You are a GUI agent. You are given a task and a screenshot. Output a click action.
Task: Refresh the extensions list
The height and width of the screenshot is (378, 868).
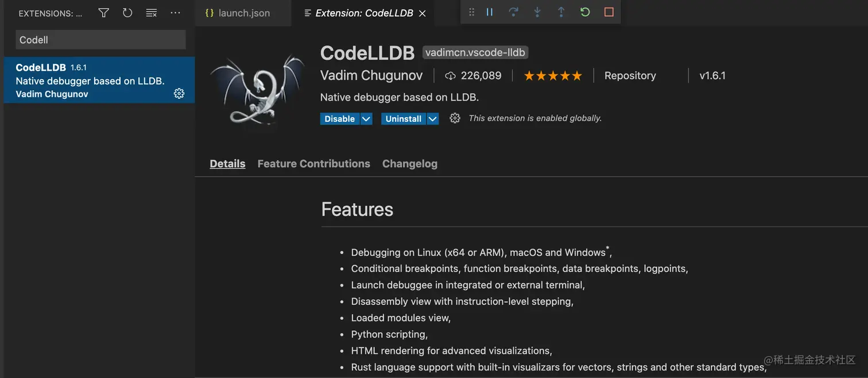(127, 13)
